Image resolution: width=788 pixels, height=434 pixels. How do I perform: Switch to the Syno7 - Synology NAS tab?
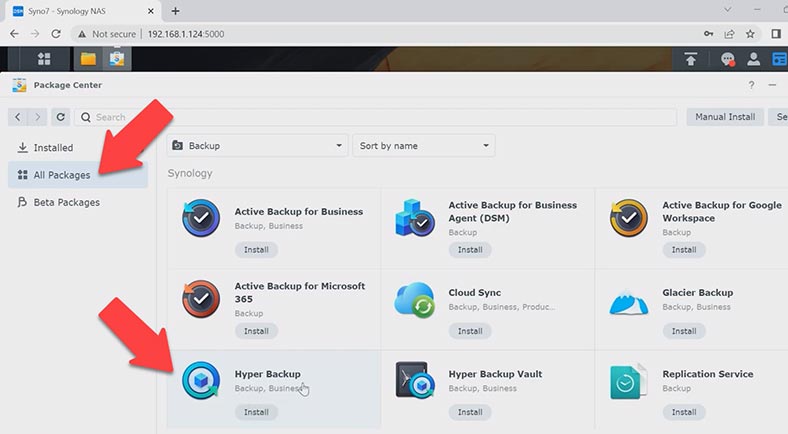(83, 11)
